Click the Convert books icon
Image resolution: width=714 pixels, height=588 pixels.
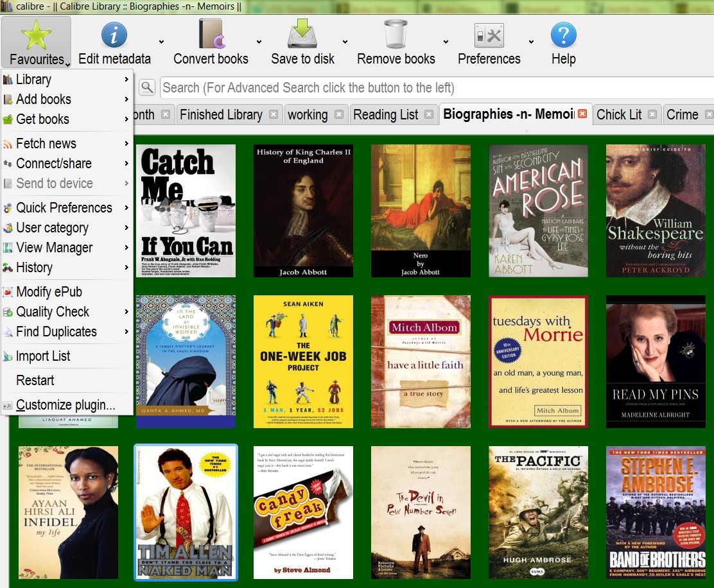click(211, 34)
